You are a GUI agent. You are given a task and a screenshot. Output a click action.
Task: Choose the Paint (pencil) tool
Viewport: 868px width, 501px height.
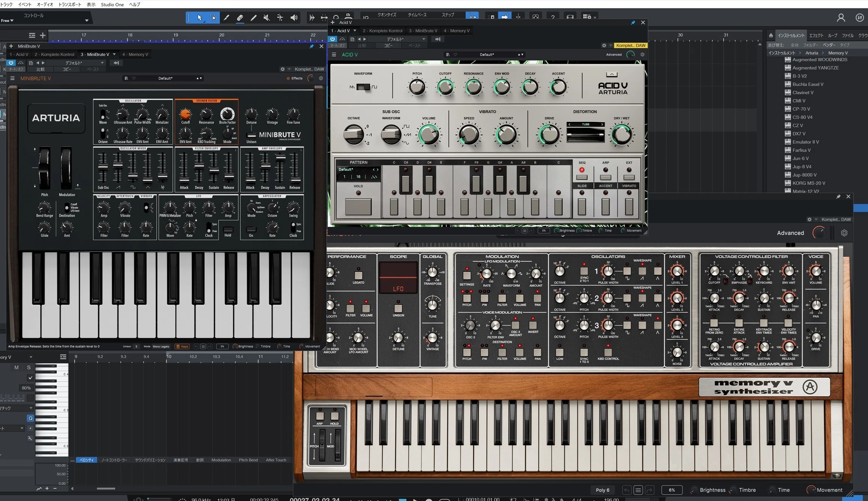pyautogui.click(x=253, y=18)
